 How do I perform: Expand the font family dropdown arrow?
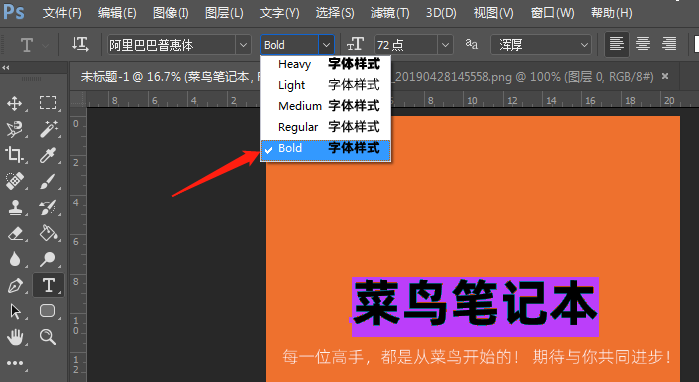pyautogui.click(x=243, y=45)
